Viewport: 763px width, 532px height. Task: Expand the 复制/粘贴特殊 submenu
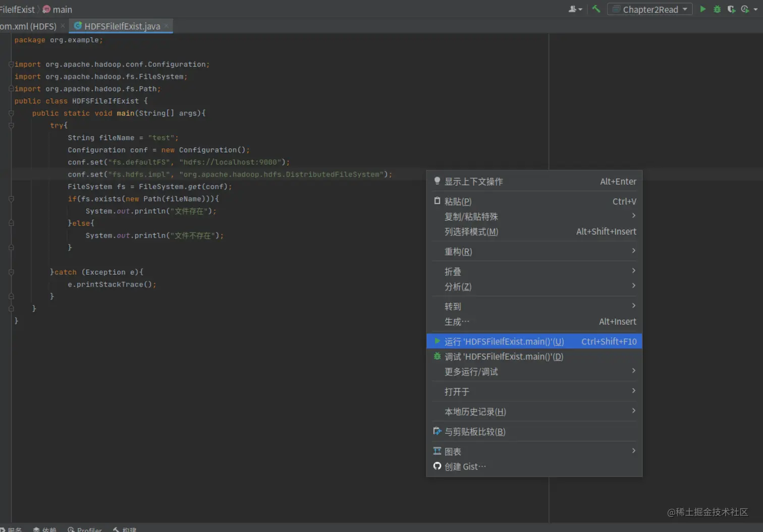(534, 216)
